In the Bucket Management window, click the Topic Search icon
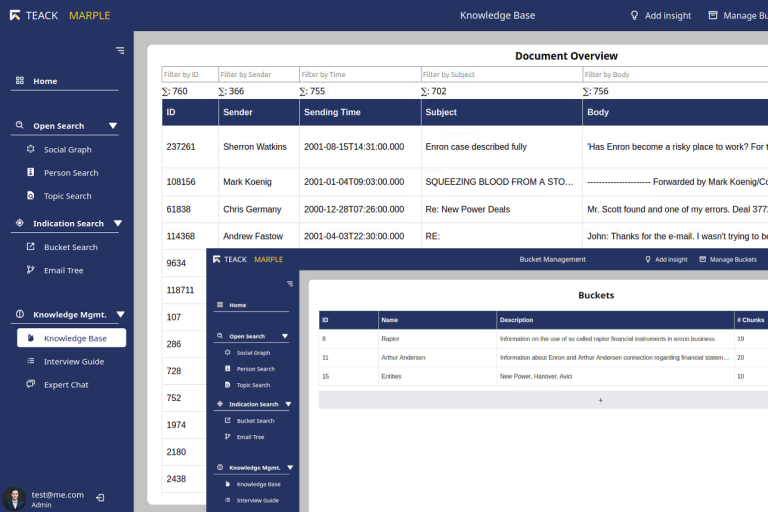768x512 pixels. (x=227, y=385)
